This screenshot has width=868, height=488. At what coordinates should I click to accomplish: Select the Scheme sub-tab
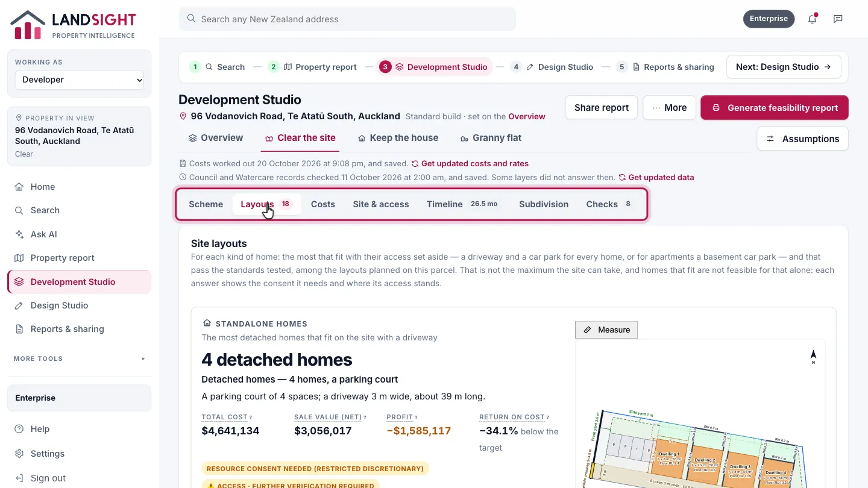point(206,204)
